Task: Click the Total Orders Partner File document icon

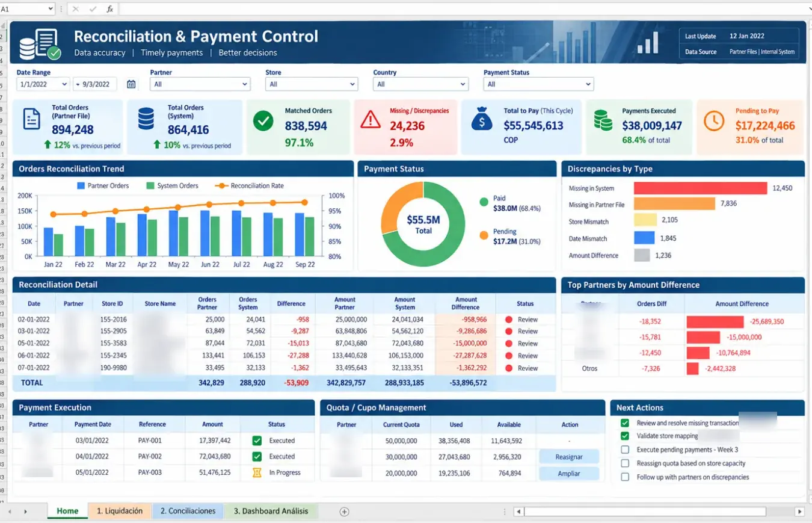Action: (31, 119)
